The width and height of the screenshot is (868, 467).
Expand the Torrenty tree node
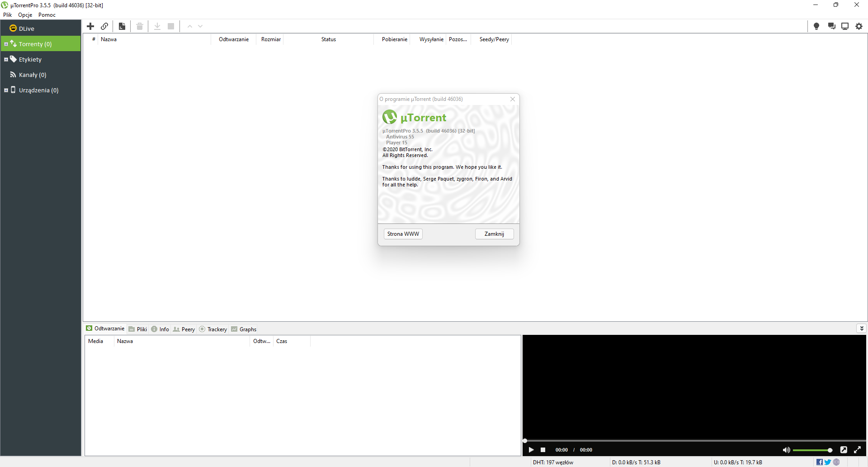pyautogui.click(x=6, y=44)
